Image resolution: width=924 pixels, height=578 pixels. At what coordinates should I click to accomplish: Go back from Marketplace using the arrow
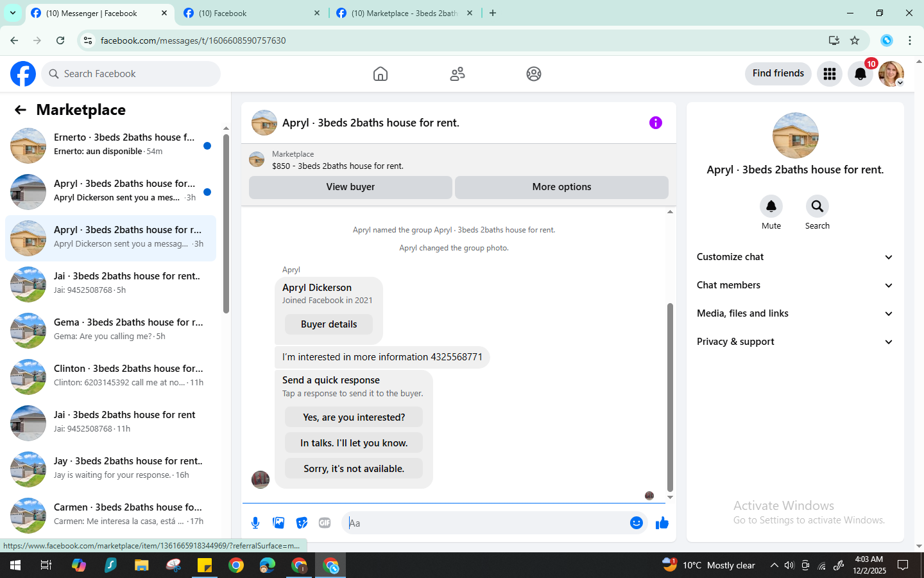point(21,110)
